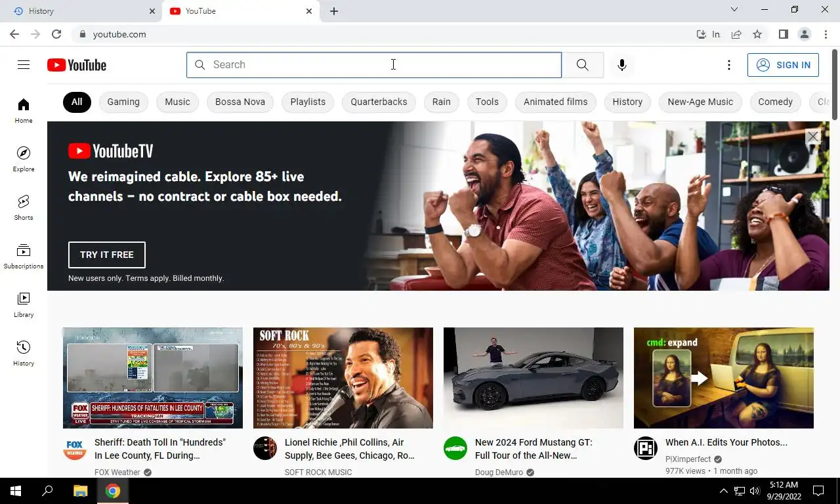Open Shorts in sidebar

(x=24, y=207)
